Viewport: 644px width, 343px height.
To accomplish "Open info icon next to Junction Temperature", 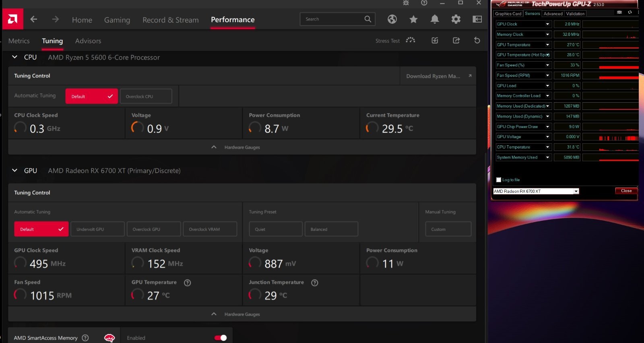I will (x=315, y=283).
